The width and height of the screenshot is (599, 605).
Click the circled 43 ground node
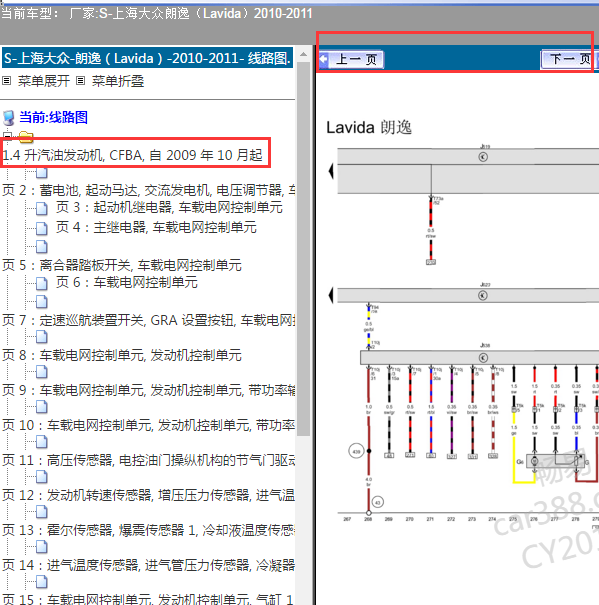(377, 502)
